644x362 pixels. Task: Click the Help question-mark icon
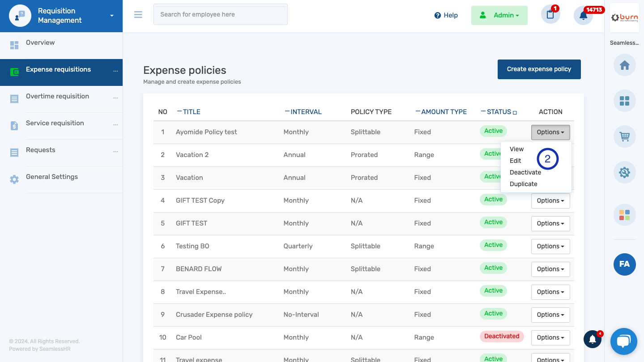coord(436,15)
